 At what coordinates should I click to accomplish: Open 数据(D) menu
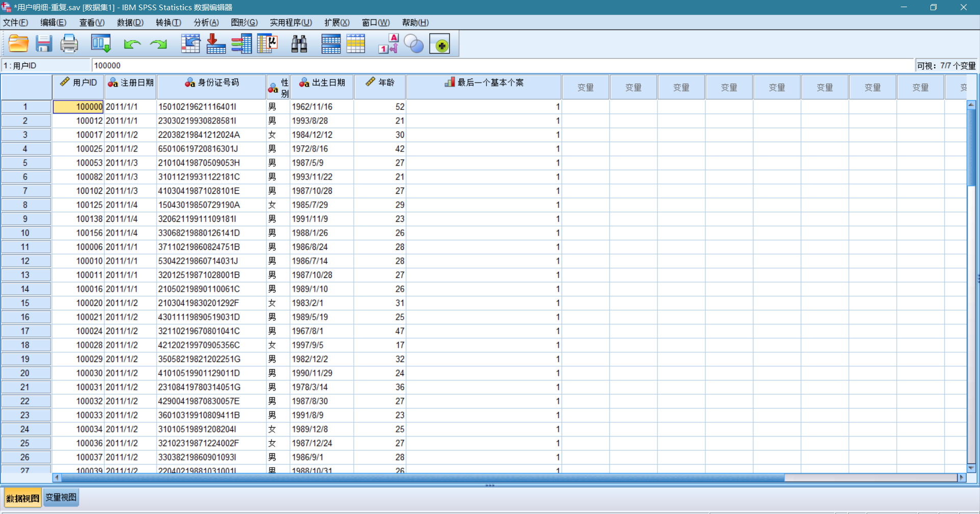click(130, 22)
